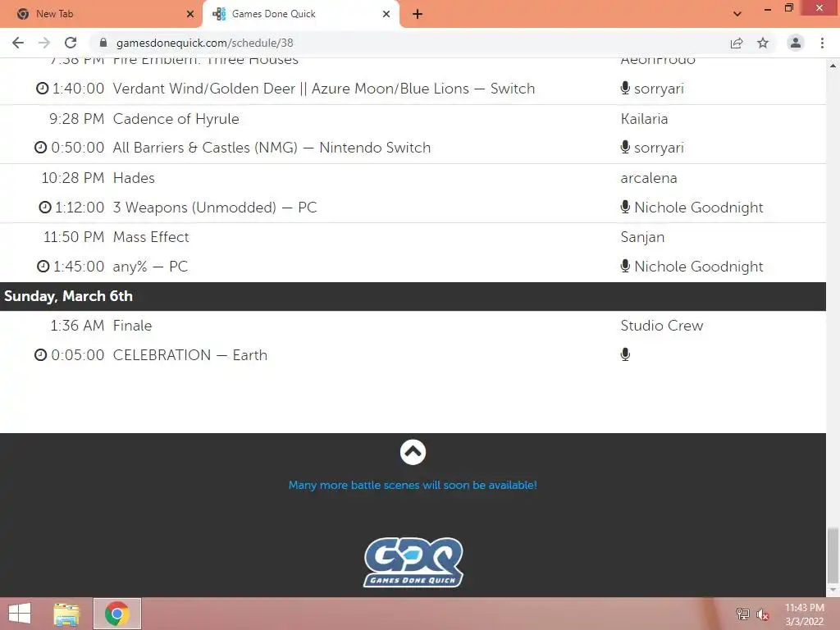Click the lock icon in address bar
This screenshot has width=840, height=630.
(103, 43)
